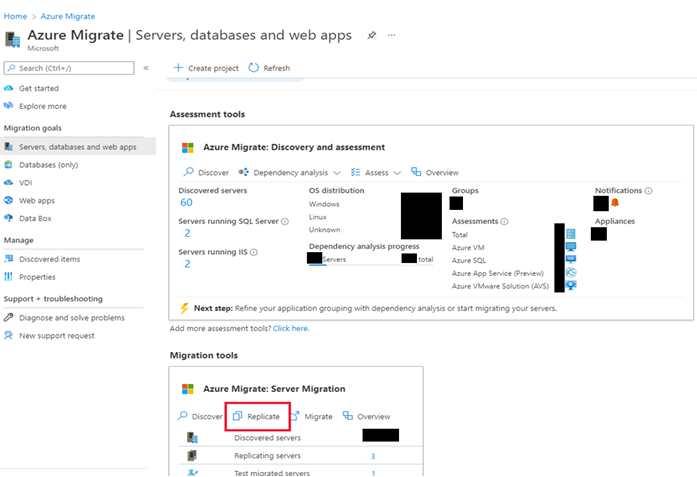Open the 60 discovered servers count
Viewport: 697px width, 477px height.
[186, 203]
